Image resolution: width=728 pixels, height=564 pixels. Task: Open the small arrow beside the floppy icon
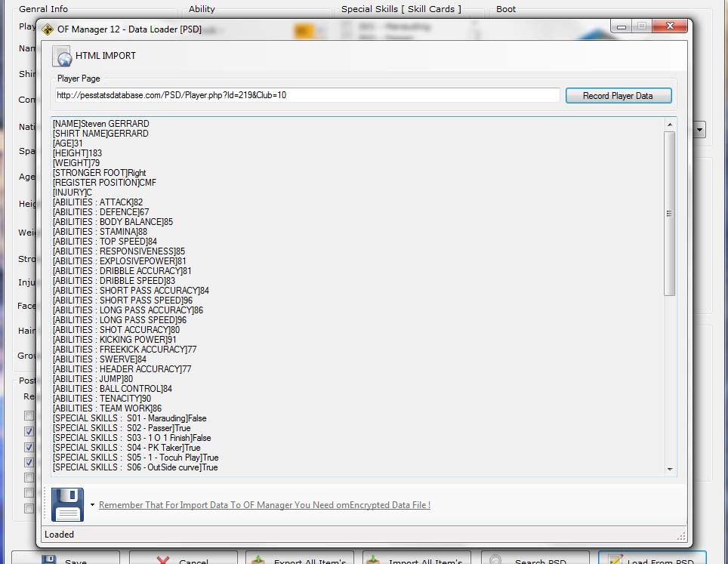(x=92, y=505)
